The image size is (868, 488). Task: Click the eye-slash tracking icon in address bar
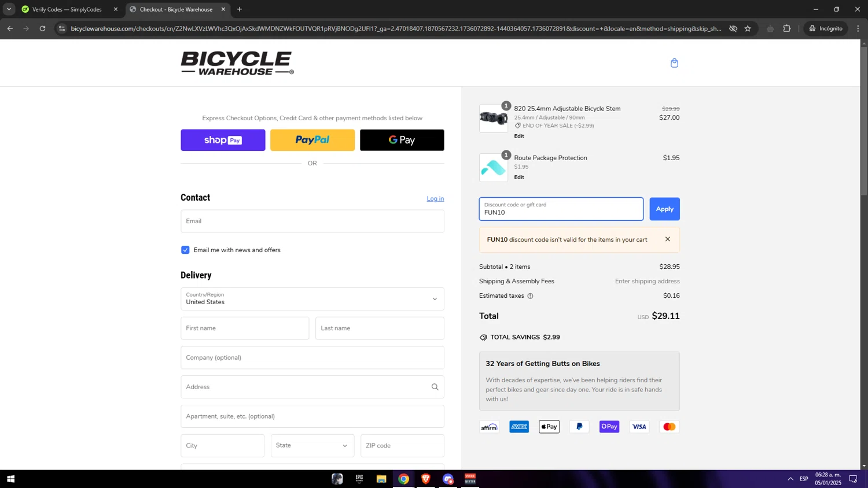[733, 28]
